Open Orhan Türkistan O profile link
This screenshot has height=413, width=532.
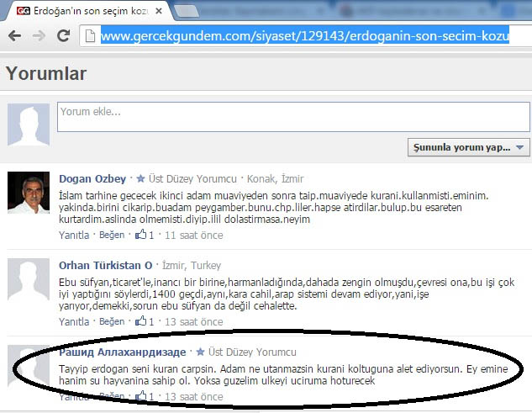click(105, 265)
